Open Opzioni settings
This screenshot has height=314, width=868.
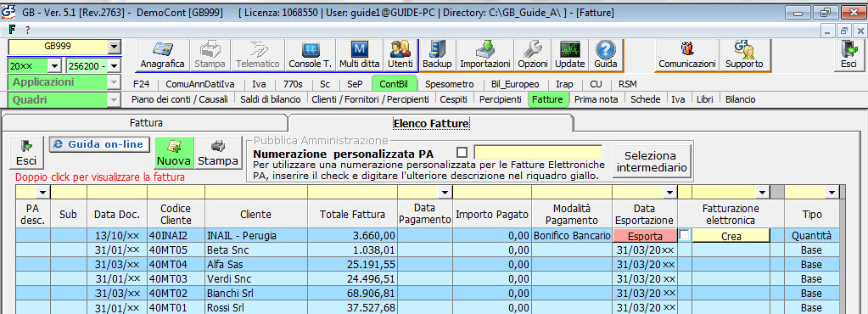point(533,55)
